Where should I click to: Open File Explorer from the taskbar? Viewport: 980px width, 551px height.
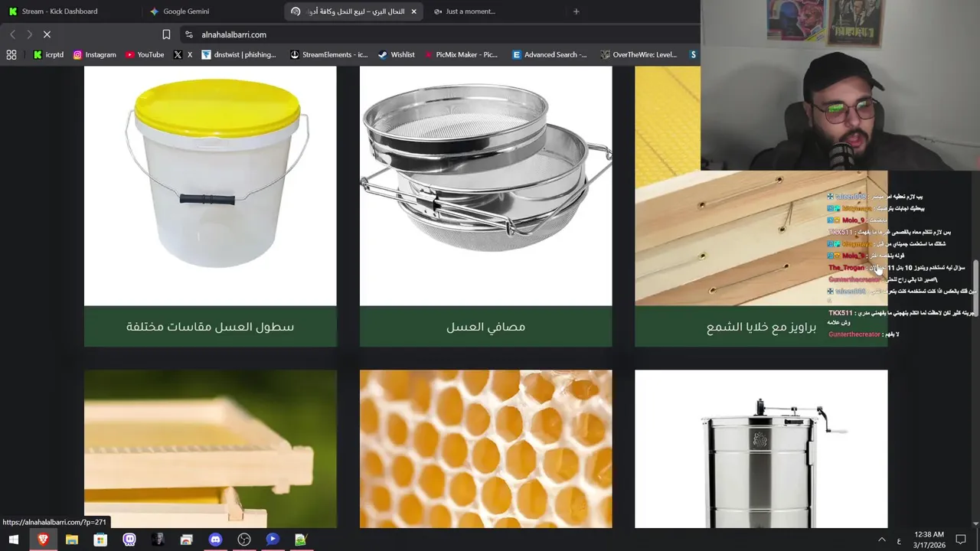click(x=72, y=540)
